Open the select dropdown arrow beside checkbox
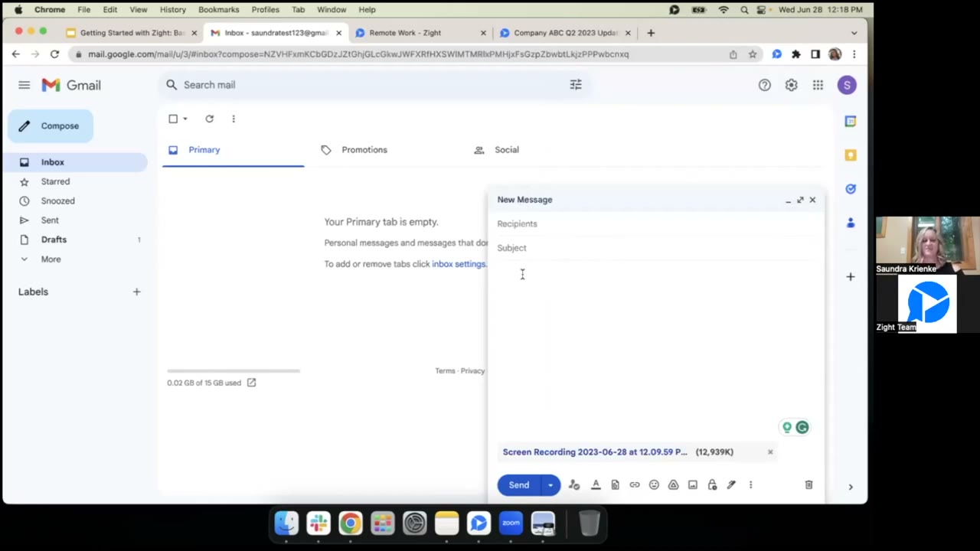 (x=185, y=119)
